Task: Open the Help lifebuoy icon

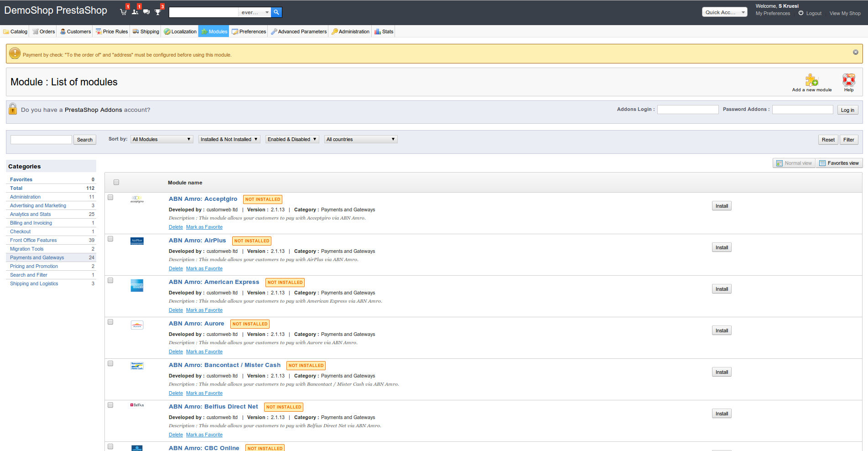Action: click(849, 80)
